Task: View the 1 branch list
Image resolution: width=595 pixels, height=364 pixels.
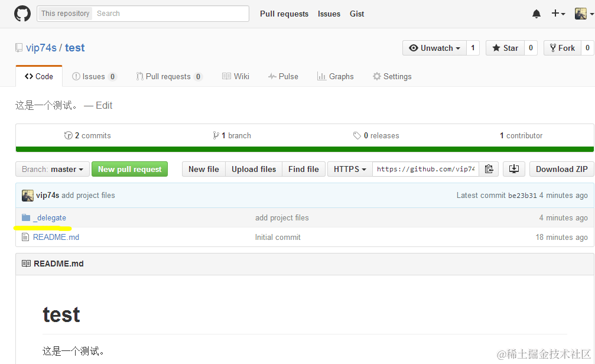Action: (232, 135)
